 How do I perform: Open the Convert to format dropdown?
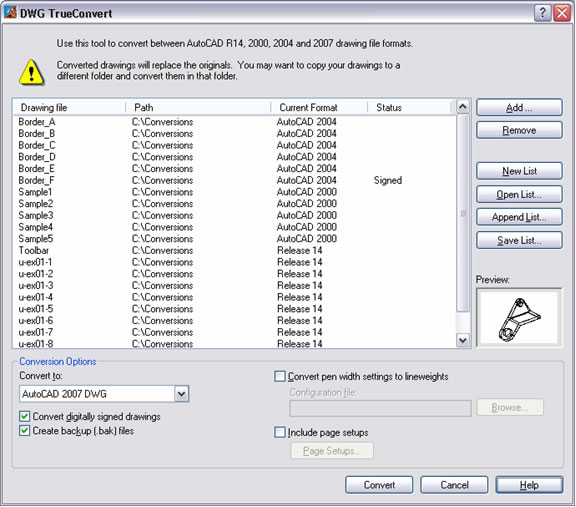pyautogui.click(x=181, y=394)
